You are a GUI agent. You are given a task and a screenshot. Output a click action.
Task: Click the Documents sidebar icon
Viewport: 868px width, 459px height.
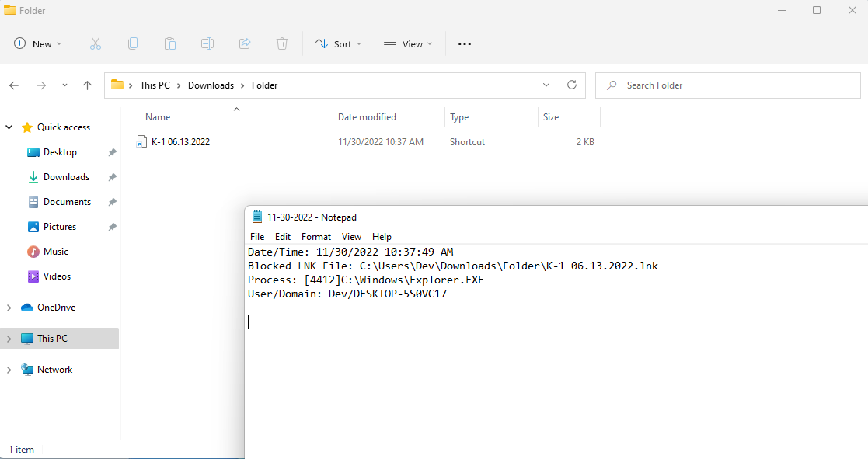[x=33, y=202]
